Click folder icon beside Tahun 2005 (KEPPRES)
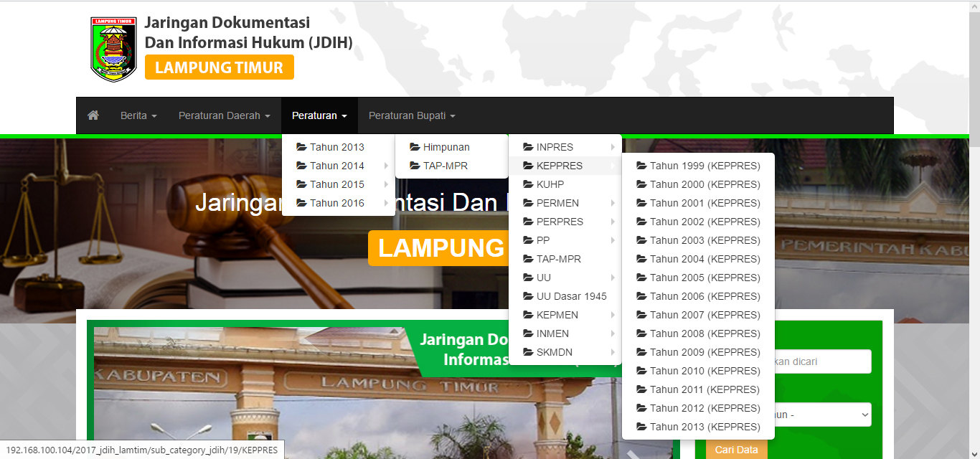Screen dimensions: 980x459 [x=641, y=278]
